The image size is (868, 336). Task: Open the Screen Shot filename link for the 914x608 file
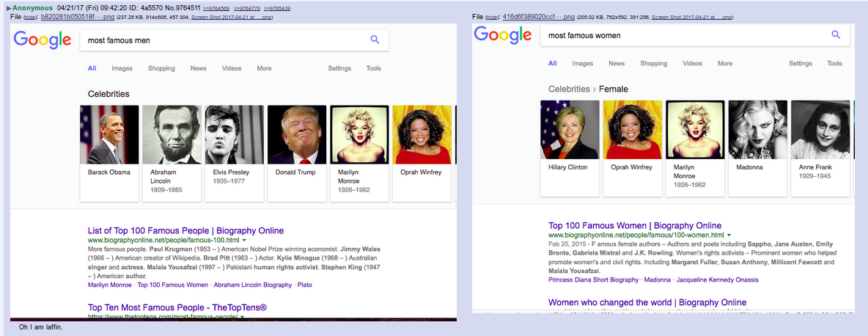click(232, 18)
